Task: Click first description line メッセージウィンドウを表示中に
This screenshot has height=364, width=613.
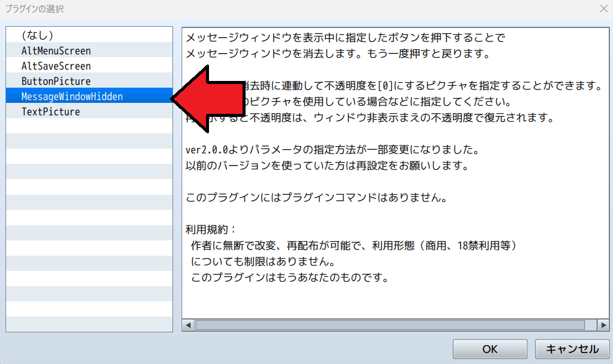Action: [345, 38]
